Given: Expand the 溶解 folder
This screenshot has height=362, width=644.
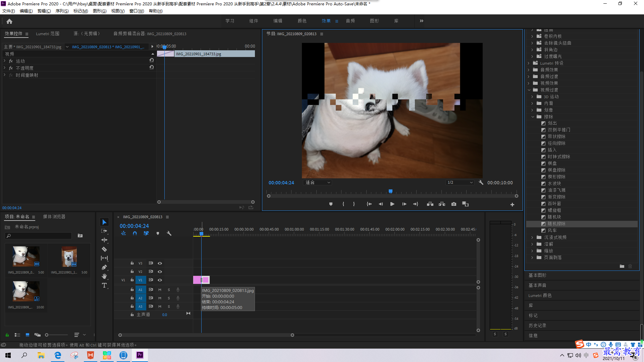Looking at the screenshot, I should 532,244.
